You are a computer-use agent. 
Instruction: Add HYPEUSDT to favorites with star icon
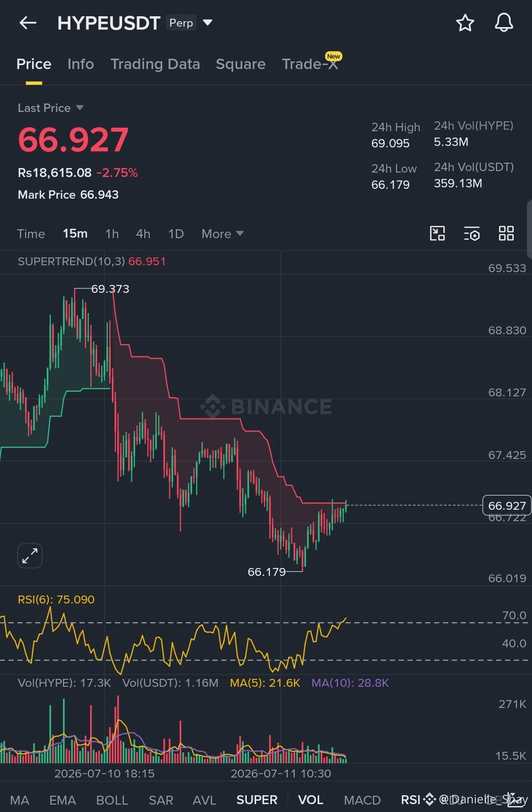pos(465,23)
